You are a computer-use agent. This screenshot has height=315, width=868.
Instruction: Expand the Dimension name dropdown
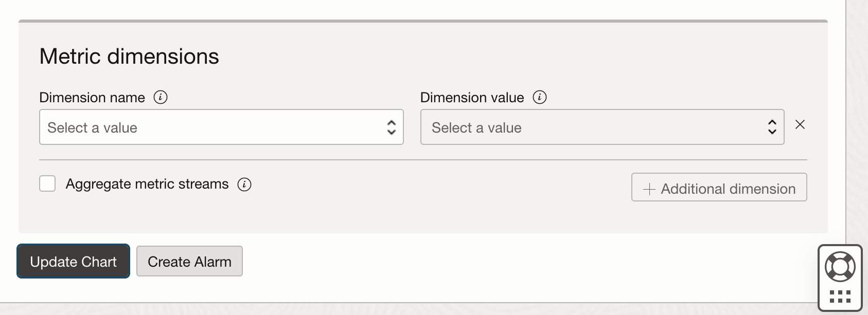221,127
